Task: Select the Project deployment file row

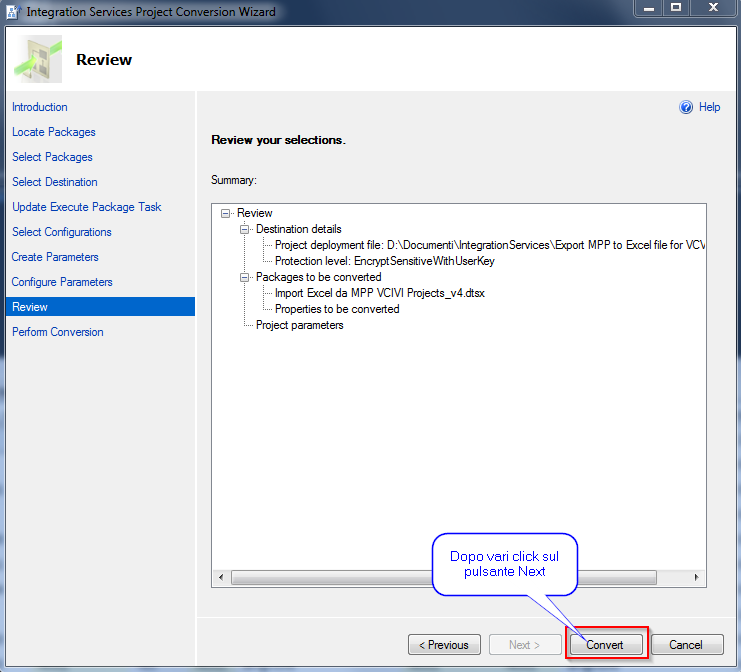Action: 490,245
